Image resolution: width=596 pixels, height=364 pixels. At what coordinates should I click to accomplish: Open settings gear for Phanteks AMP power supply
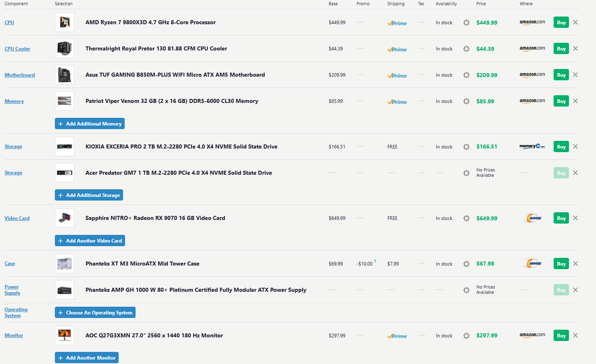(466, 290)
